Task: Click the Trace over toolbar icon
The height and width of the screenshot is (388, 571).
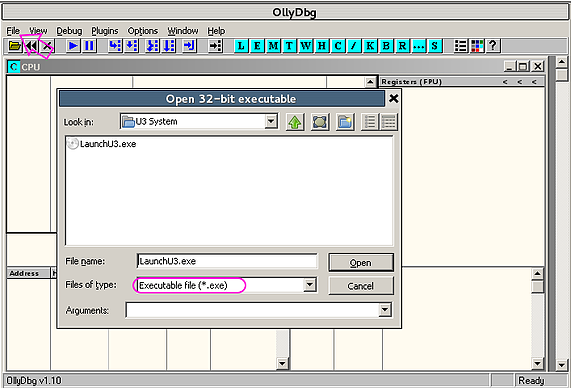Action: (x=169, y=46)
